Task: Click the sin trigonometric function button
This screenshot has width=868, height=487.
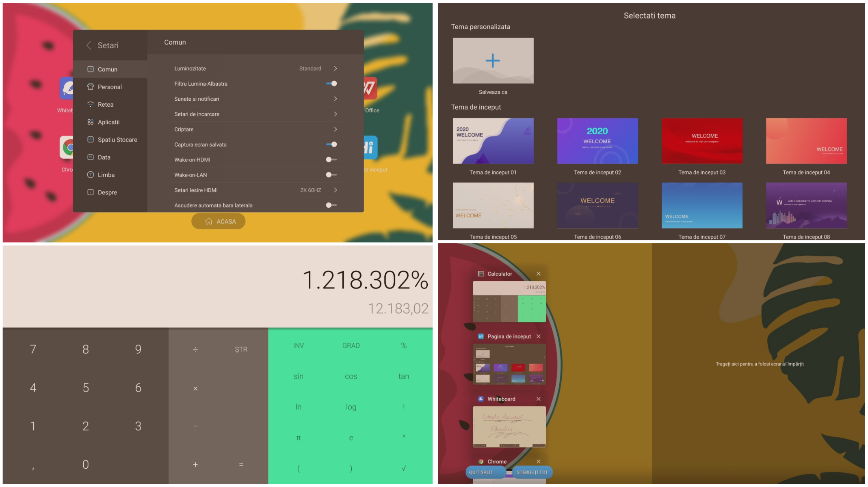Action: click(x=298, y=376)
